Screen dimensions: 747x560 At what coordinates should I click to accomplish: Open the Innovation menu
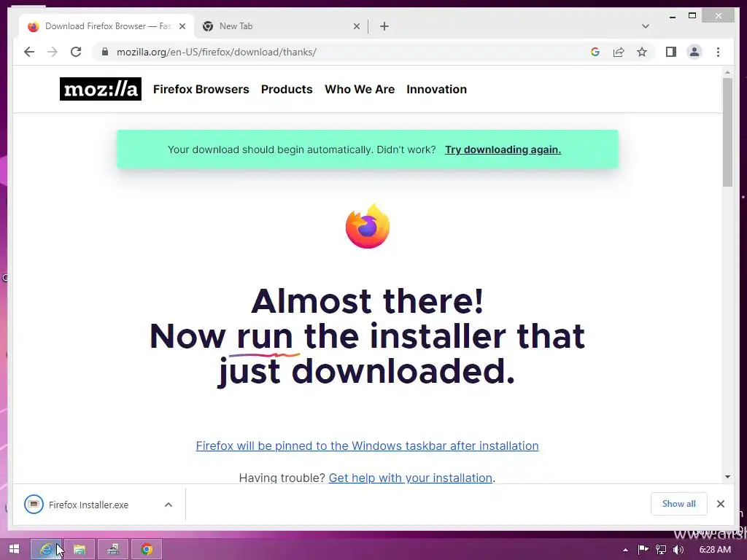(436, 89)
